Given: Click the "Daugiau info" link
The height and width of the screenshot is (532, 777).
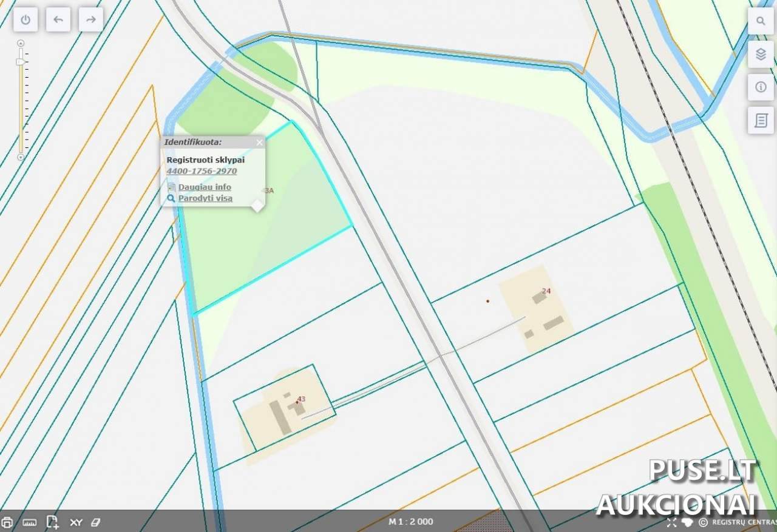Looking at the screenshot, I should point(204,187).
